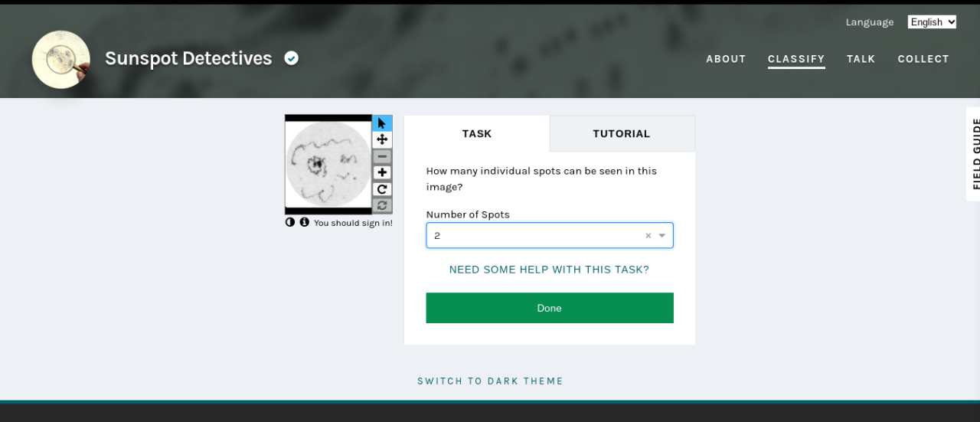Open the Field Guide side tab
This screenshot has width=980, height=422.
tap(973, 153)
